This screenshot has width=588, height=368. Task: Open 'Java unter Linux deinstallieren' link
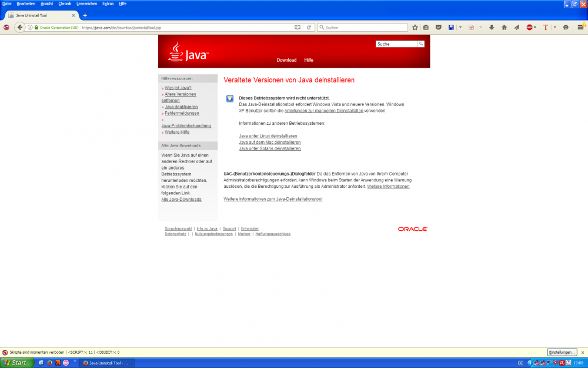pos(268,136)
